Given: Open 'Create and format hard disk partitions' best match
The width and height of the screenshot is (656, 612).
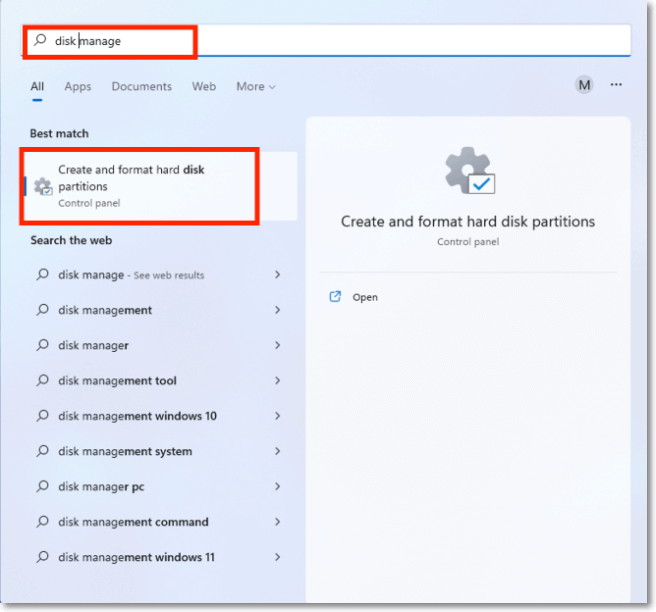Looking at the screenshot, I should [160, 186].
